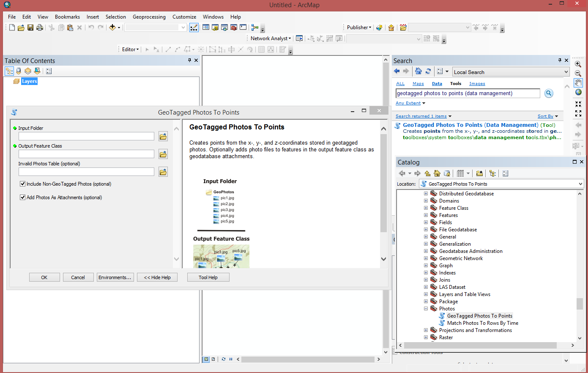
Task: Browse for the Input Folder
Action: coord(163,136)
